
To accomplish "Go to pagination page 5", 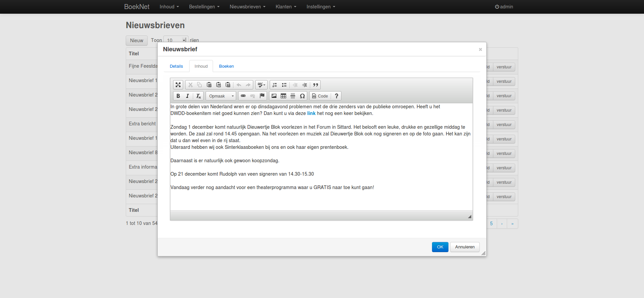I will [x=491, y=224].
